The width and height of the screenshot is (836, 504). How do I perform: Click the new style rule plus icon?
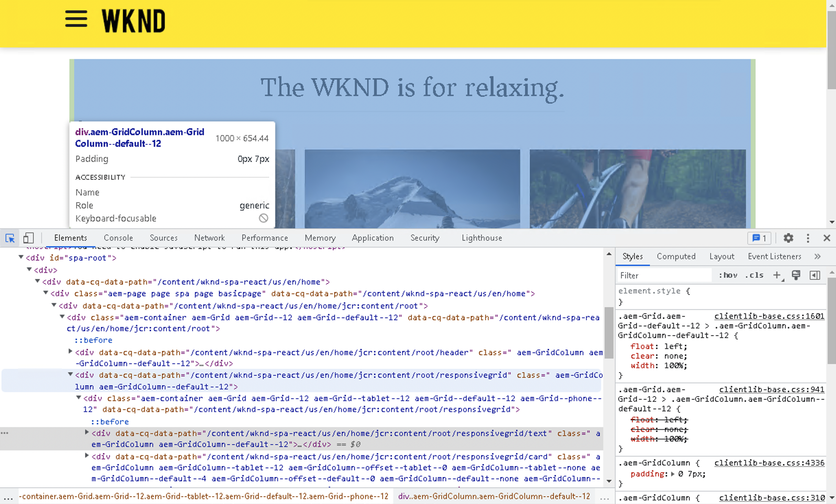pyautogui.click(x=777, y=275)
